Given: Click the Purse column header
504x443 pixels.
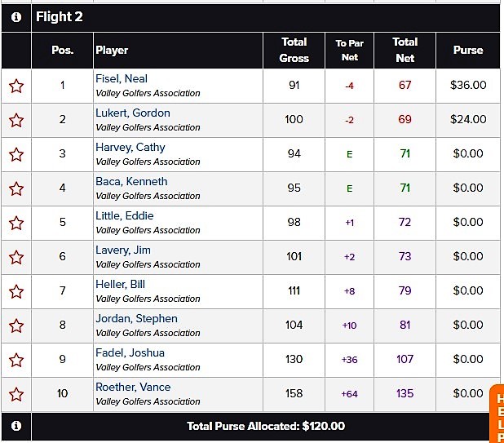Looking at the screenshot, I should [x=468, y=51].
